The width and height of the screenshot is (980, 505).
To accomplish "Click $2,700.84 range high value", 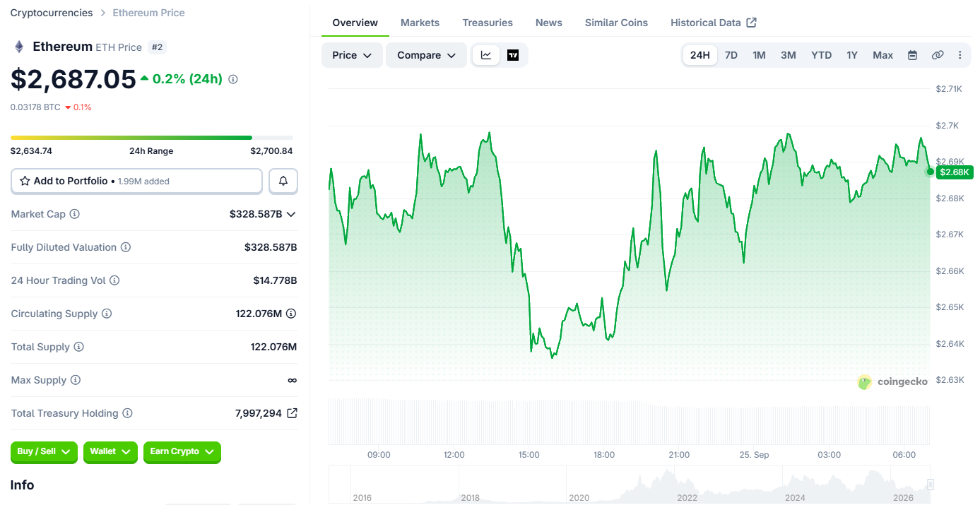I will point(271,151).
